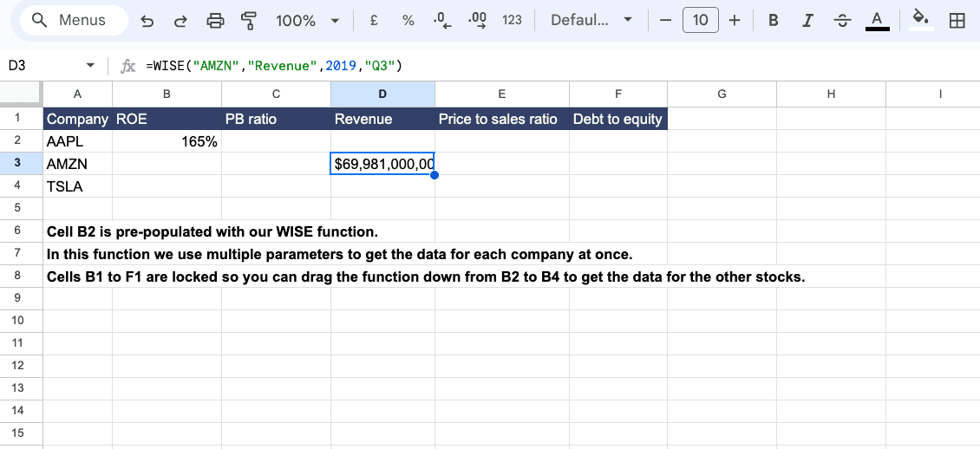
Task: Click the Redo arrow icon
Action: pyautogui.click(x=180, y=21)
